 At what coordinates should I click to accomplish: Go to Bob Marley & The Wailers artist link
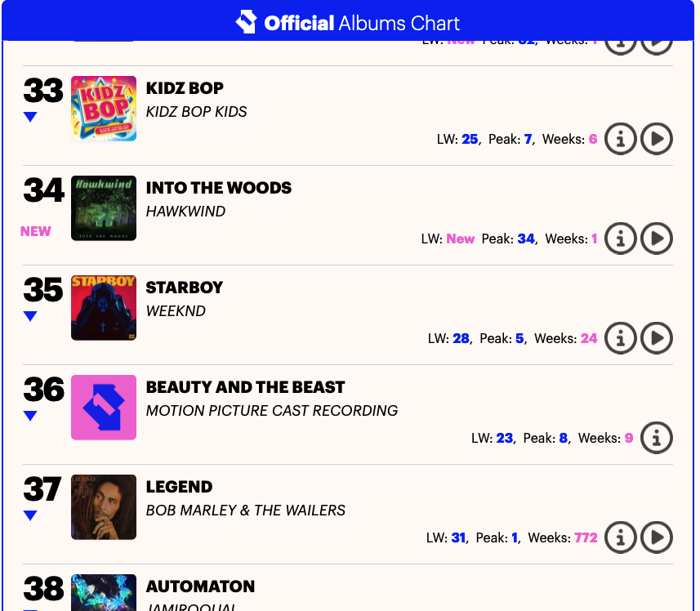point(245,510)
